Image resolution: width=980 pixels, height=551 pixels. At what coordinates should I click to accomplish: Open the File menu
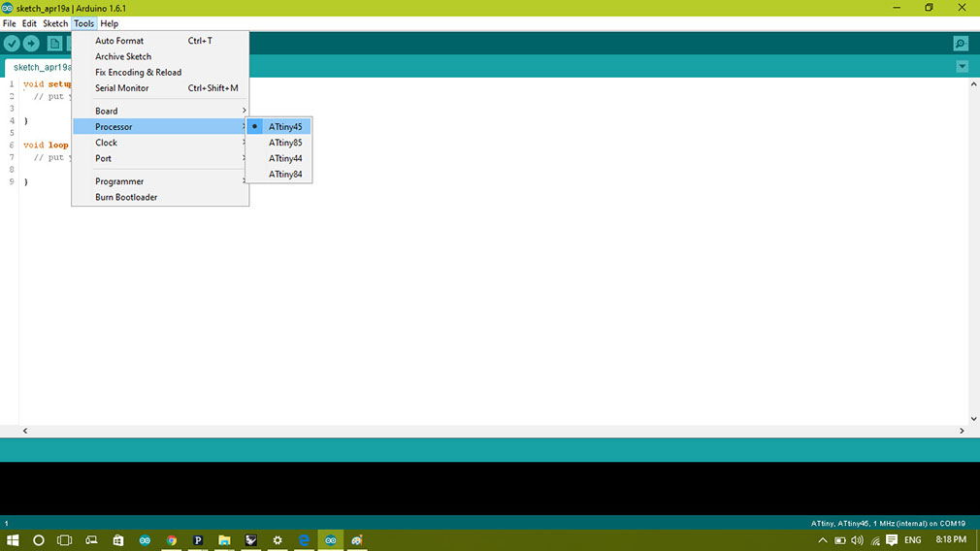(10, 23)
